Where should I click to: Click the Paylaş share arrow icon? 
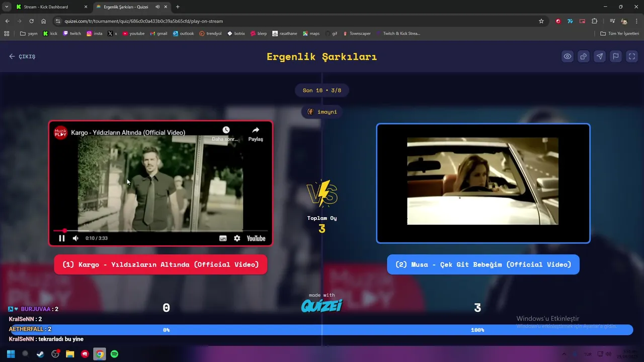point(256,130)
